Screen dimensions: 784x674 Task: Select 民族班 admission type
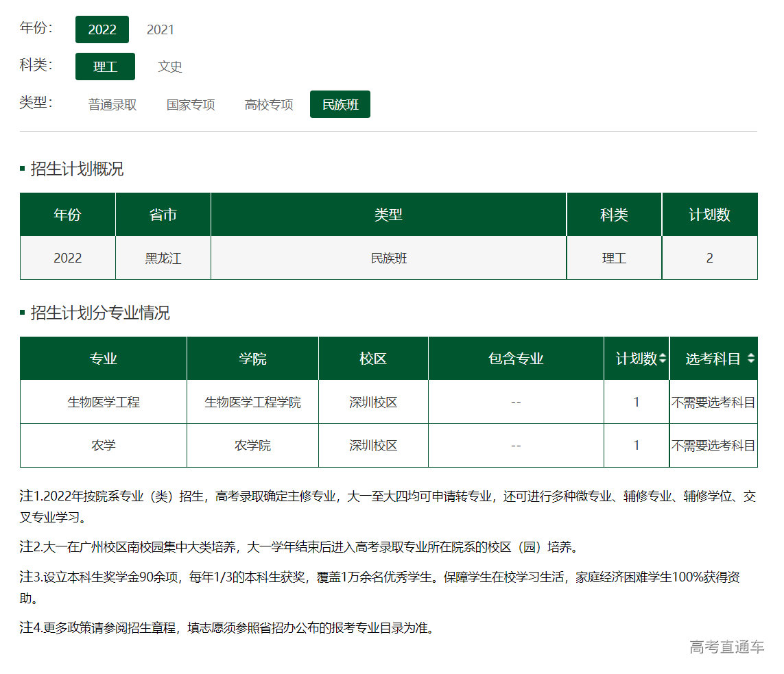[x=340, y=105]
